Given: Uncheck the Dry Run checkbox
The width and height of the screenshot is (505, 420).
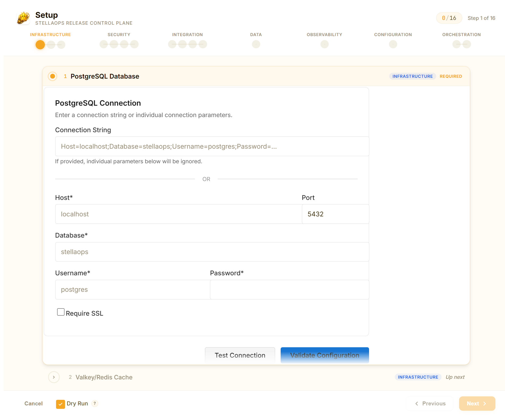Looking at the screenshot, I should point(61,404).
